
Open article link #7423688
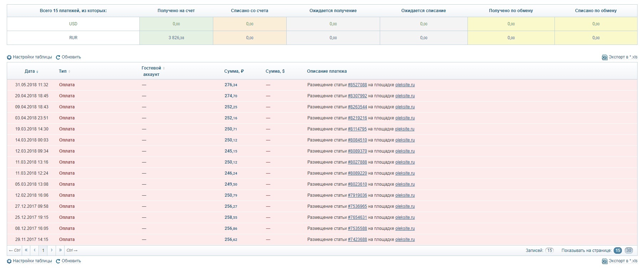pyautogui.click(x=357, y=239)
